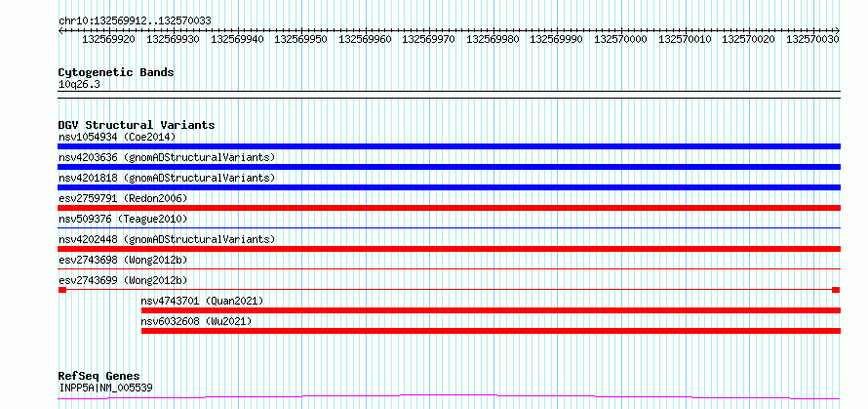Screen dimensions: 868x409
Task: Click ruler position 132570010
Action: [x=685, y=39]
